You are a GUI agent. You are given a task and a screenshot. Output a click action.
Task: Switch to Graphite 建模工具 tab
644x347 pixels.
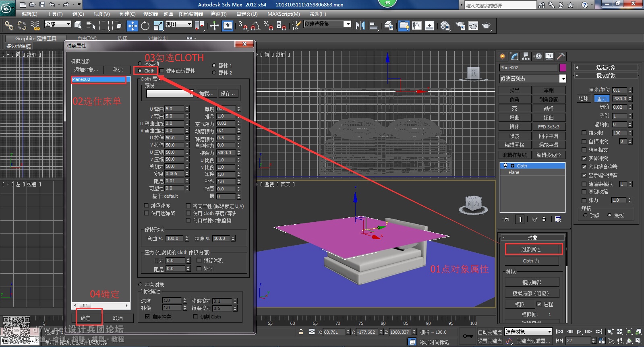click(35, 38)
